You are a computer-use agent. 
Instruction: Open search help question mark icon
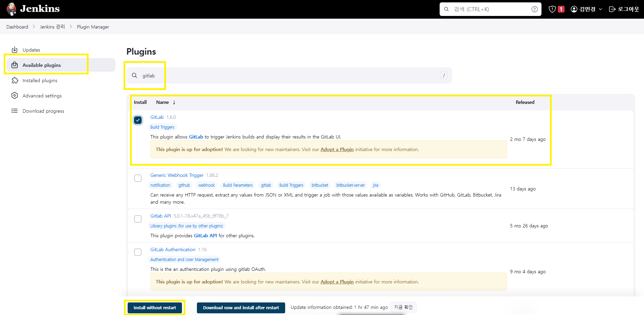click(x=534, y=9)
